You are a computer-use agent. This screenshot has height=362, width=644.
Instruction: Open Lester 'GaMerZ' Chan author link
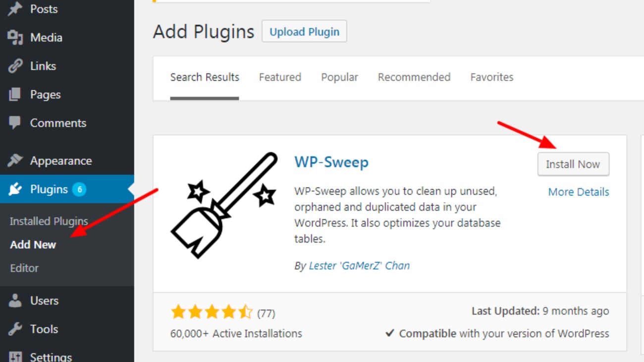pos(359,266)
